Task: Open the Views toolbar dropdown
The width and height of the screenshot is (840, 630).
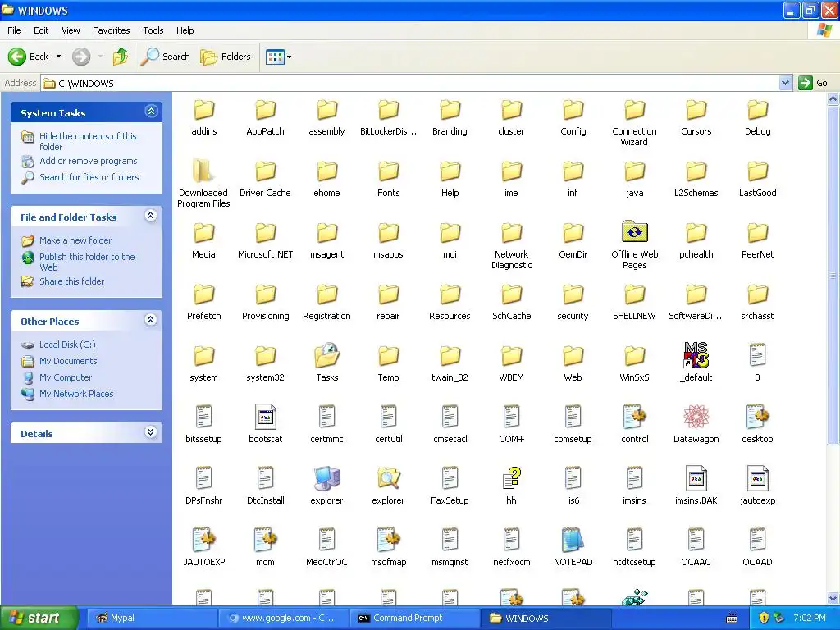Action: 279,57
